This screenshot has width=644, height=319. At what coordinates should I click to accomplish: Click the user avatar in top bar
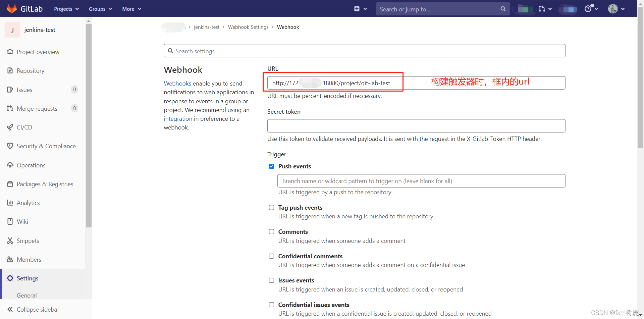613,9
